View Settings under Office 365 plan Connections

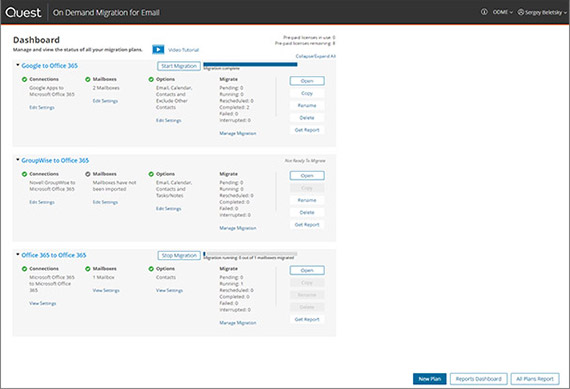pos(43,303)
